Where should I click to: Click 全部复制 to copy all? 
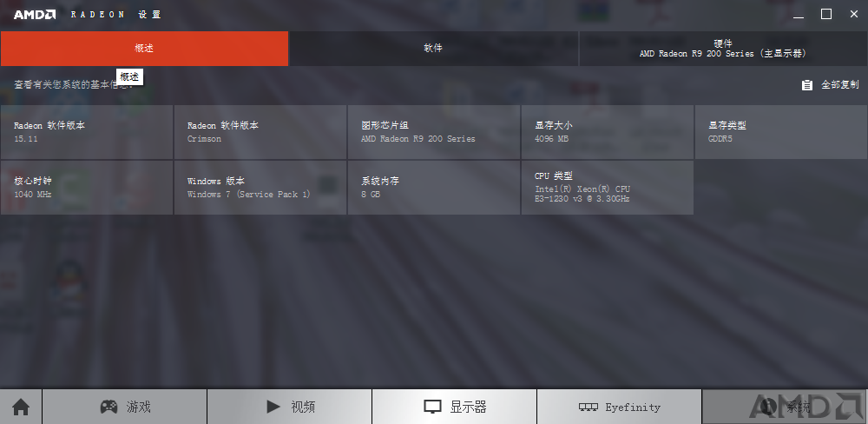click(x=839, y=85)
